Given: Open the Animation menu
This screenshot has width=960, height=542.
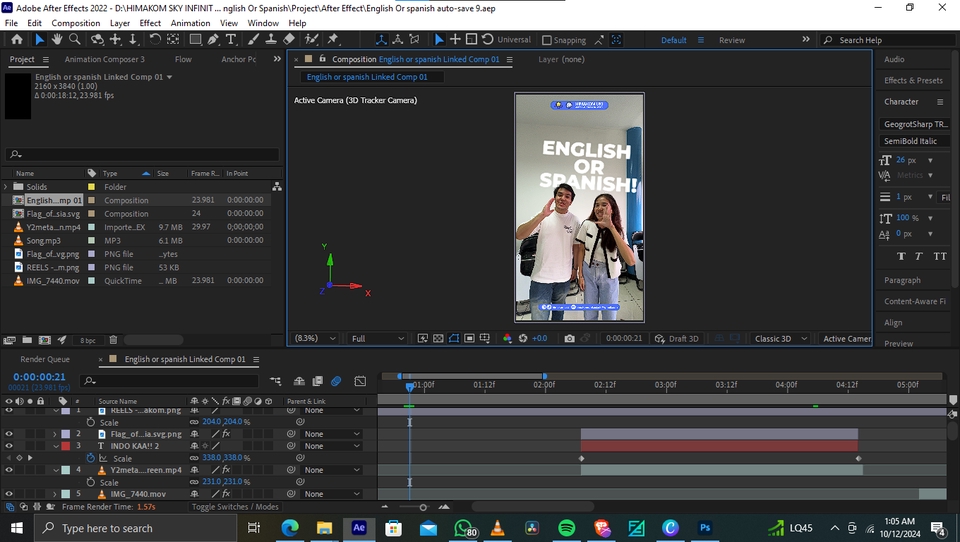Looking at the screenshot, I should [190, 23].
